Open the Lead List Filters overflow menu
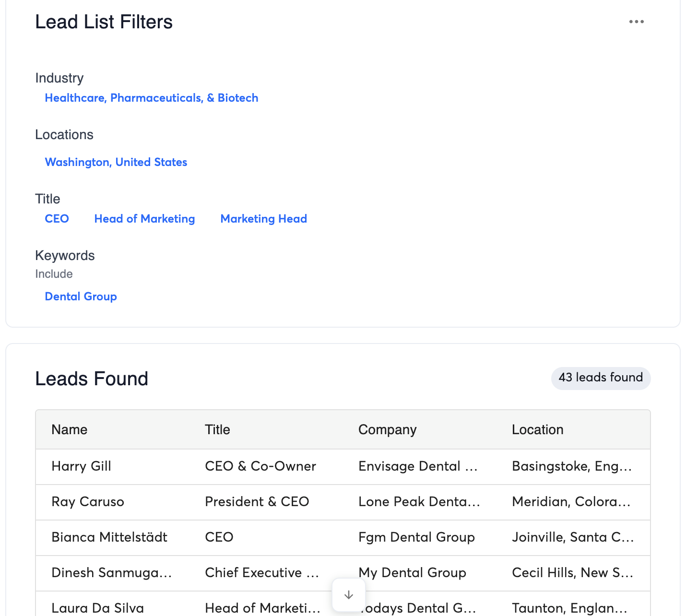 tap(637, 21)
